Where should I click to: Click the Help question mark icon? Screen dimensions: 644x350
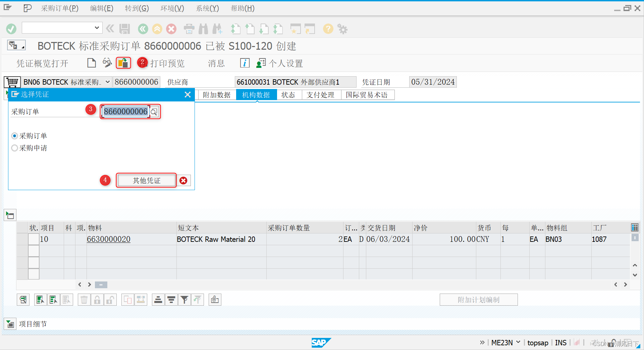click(x=328, y=29)
